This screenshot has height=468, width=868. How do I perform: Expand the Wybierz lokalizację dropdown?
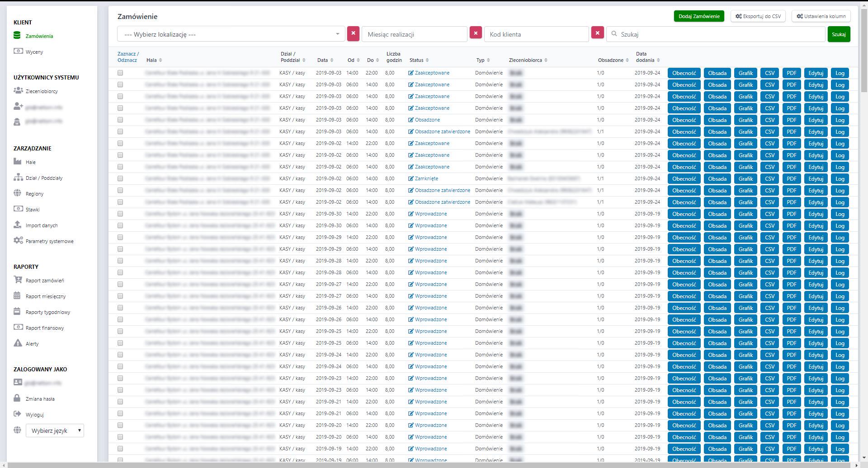click(231, 34)
